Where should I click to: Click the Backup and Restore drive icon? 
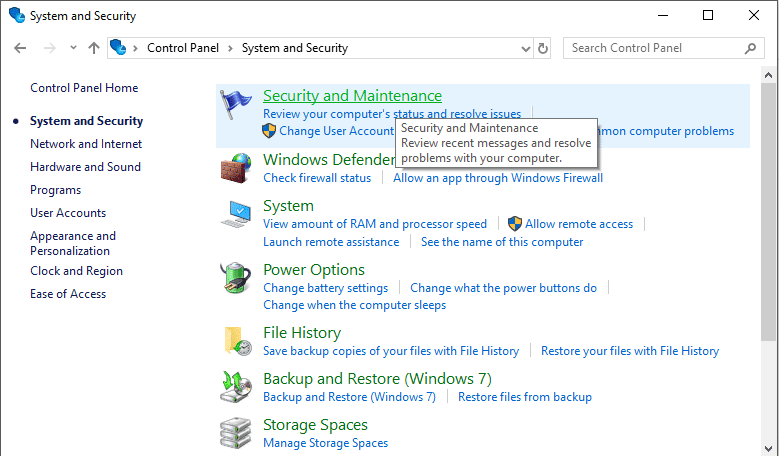point(236,387)
